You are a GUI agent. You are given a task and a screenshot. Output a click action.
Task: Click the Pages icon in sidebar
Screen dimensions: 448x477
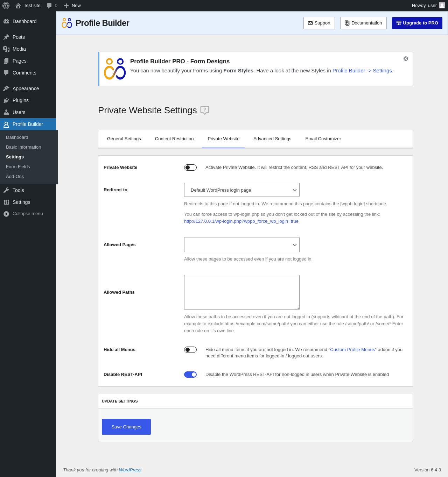(x=6, y=61)
